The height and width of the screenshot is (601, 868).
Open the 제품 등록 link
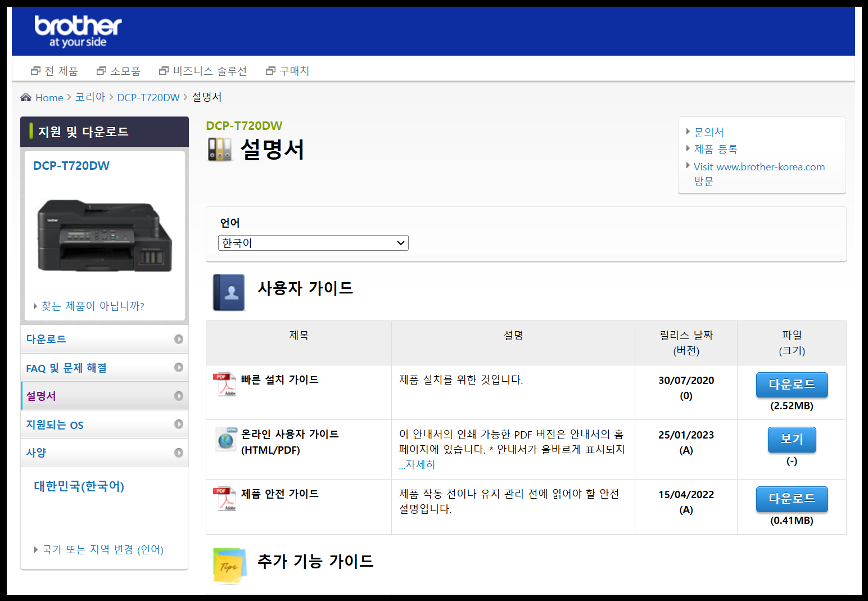(716, 149)
